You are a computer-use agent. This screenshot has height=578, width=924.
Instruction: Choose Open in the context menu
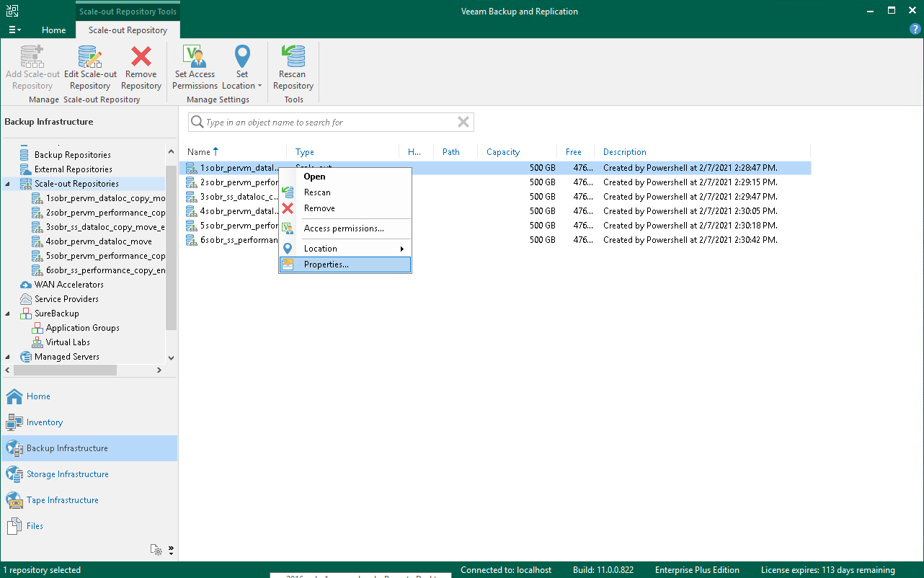(x=345, y=177)
